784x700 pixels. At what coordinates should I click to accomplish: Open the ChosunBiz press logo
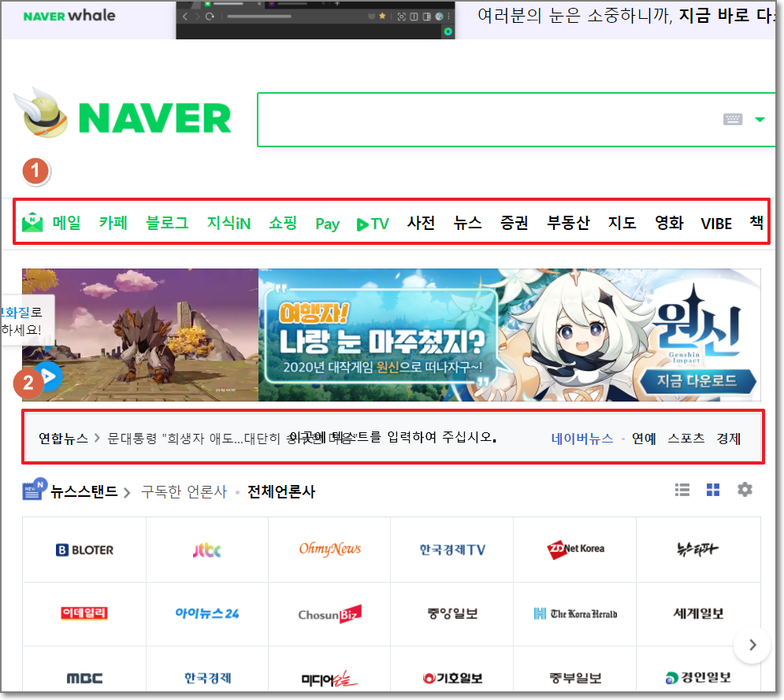coord(329,614)
